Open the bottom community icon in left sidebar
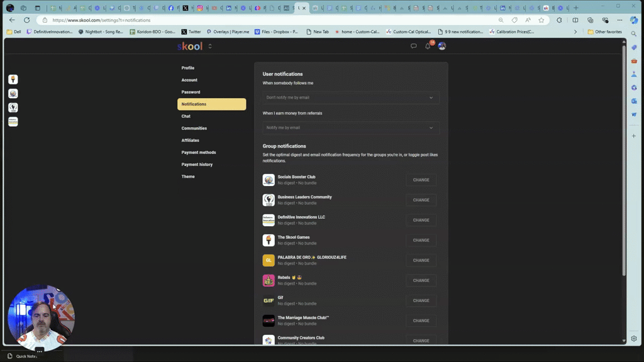644x362 pixels. coord(13,121)
